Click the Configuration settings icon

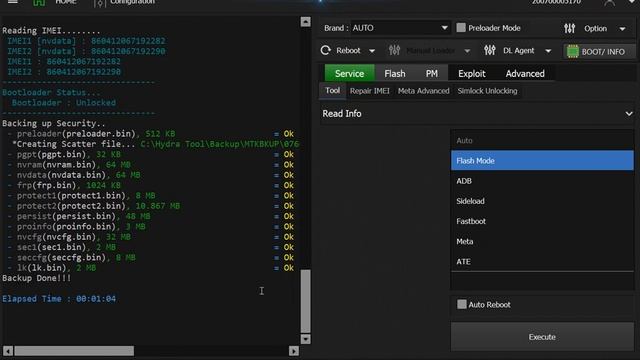click(100, 3)
